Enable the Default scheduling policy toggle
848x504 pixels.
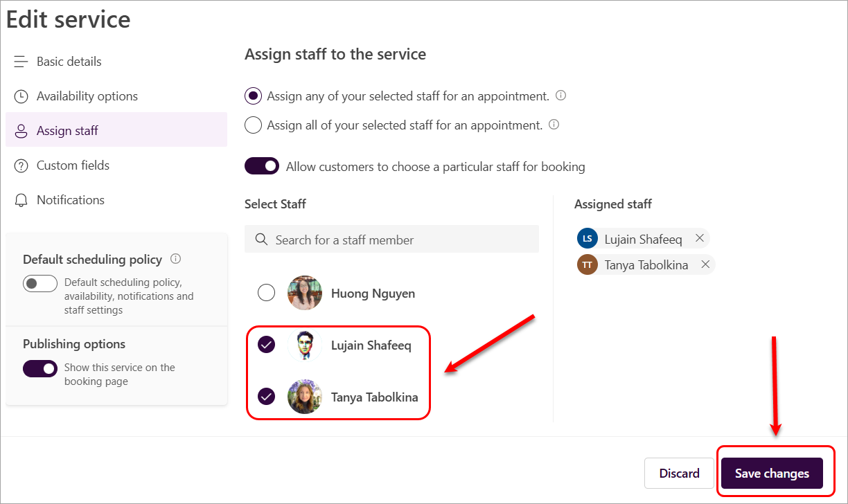(x=40, y=283)
